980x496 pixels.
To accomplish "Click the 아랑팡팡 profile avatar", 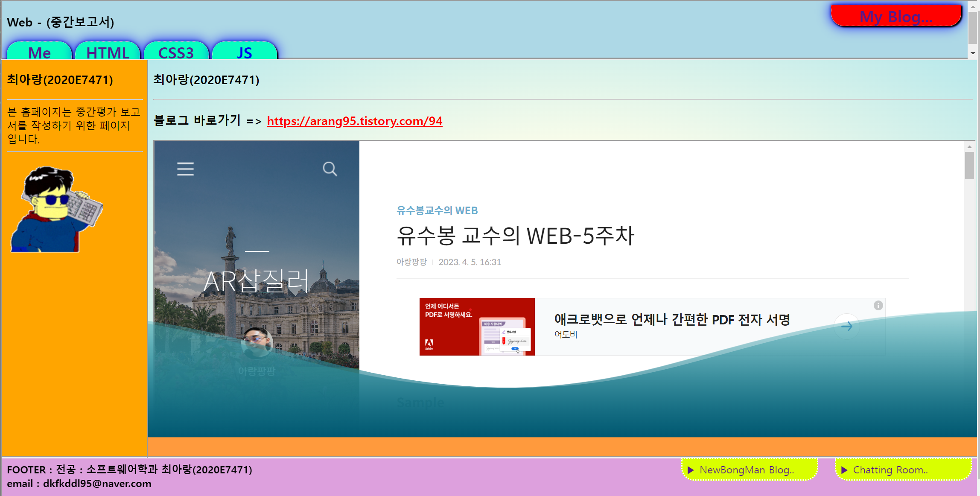I will (x=257, y=343).
